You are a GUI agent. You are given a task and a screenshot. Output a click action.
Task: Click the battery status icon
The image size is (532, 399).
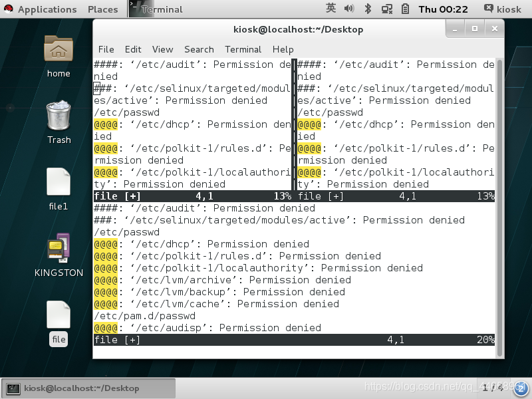(x=405, y=9)
